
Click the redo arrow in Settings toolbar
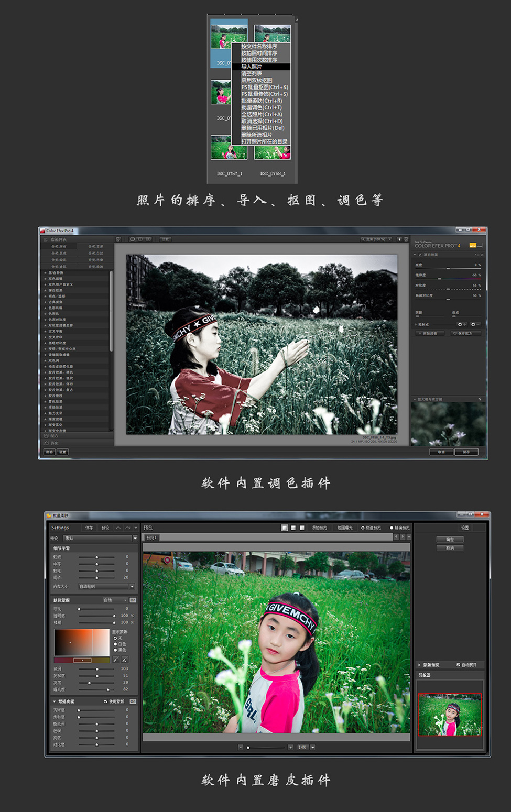click(127, 528)
